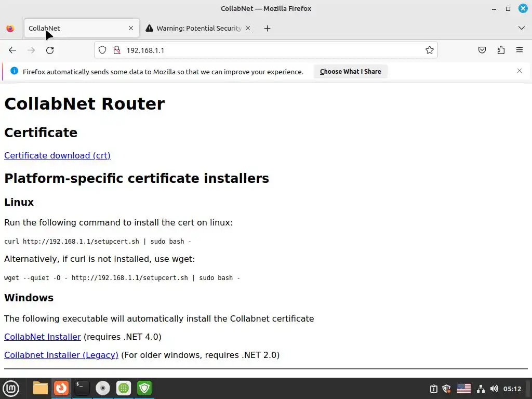Switch to the CollabNet tab
This screenshot has width=532, height=399.
tap(82, 28)
